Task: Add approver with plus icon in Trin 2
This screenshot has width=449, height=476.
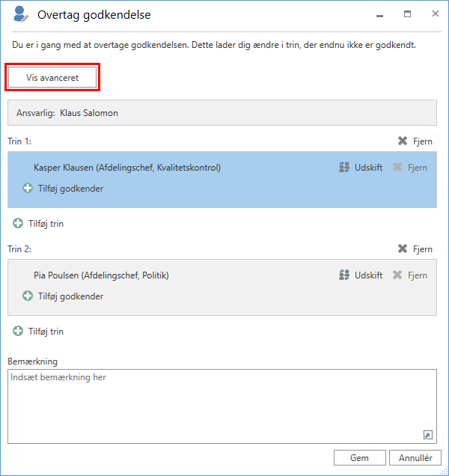Action: 28,296
